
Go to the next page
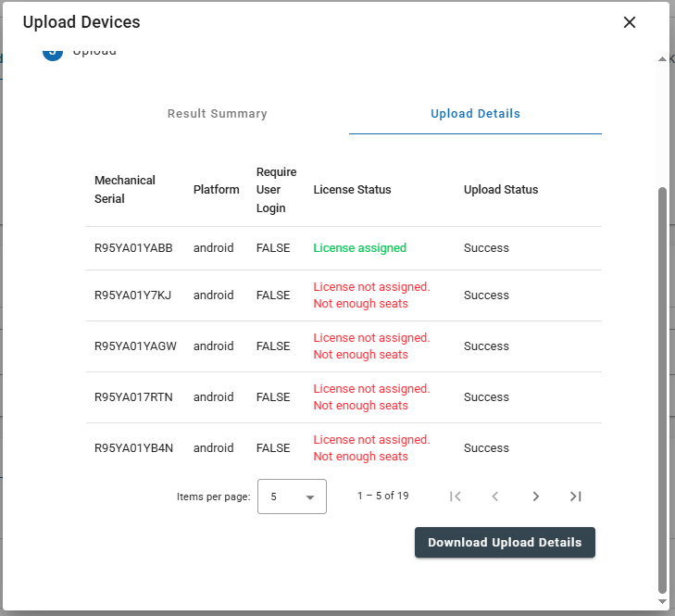click(x=535, y=497)
